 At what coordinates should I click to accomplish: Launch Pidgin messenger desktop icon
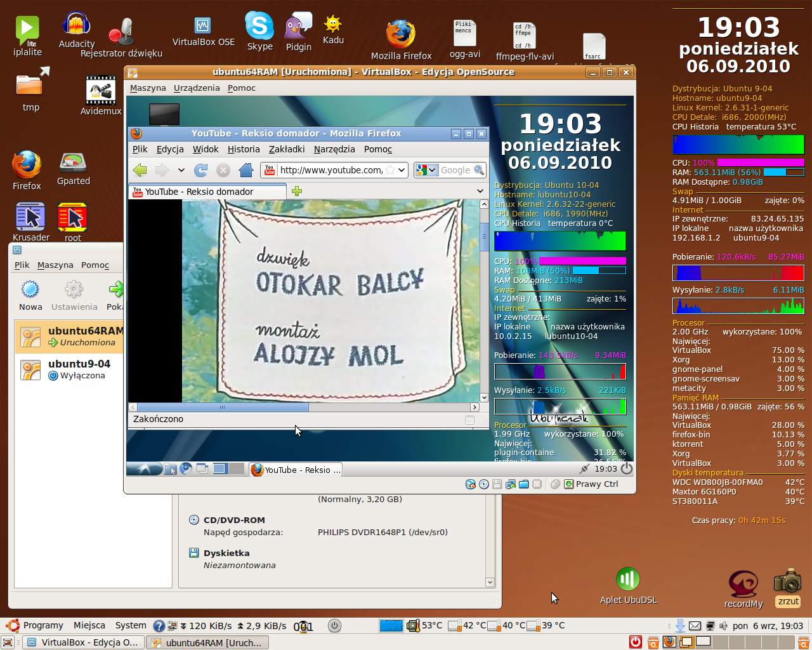[x=299, y=31]
